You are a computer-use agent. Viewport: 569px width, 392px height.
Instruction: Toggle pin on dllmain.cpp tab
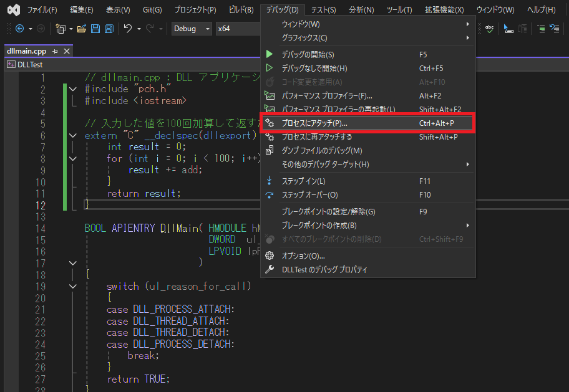point(55,51)
